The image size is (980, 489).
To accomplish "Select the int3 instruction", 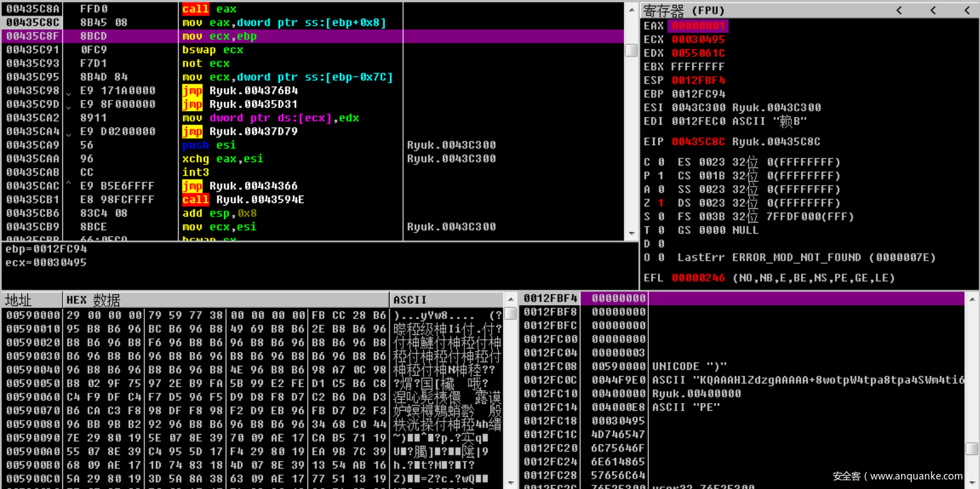I will coord(195,172).
